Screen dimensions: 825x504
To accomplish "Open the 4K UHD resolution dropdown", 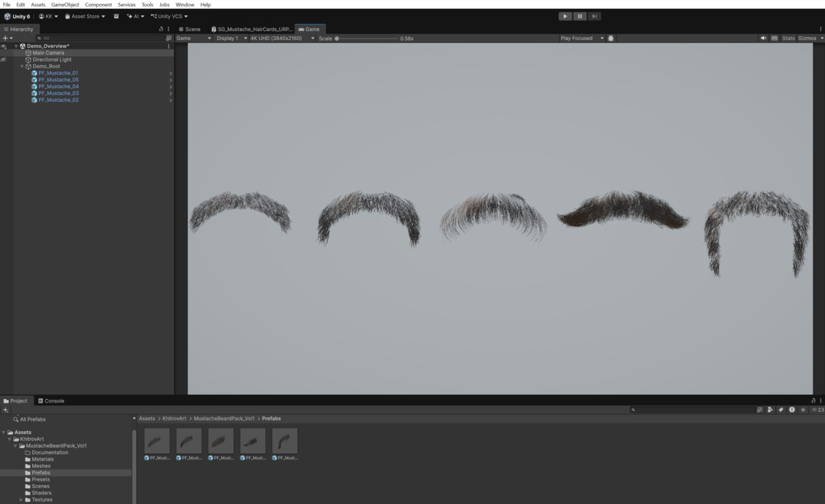I will point(282,39).
